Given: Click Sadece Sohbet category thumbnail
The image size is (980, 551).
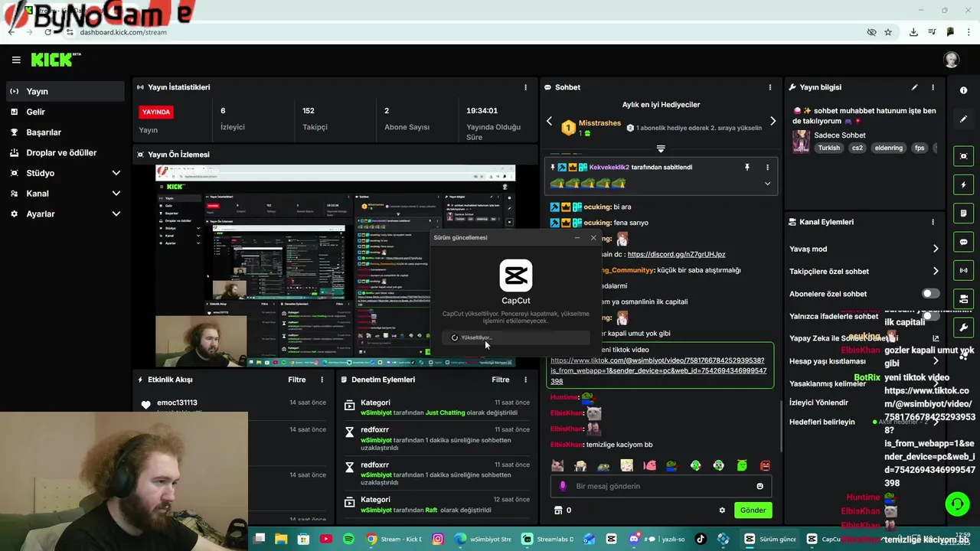Looking at the screenshot, I should pos(801,142).
